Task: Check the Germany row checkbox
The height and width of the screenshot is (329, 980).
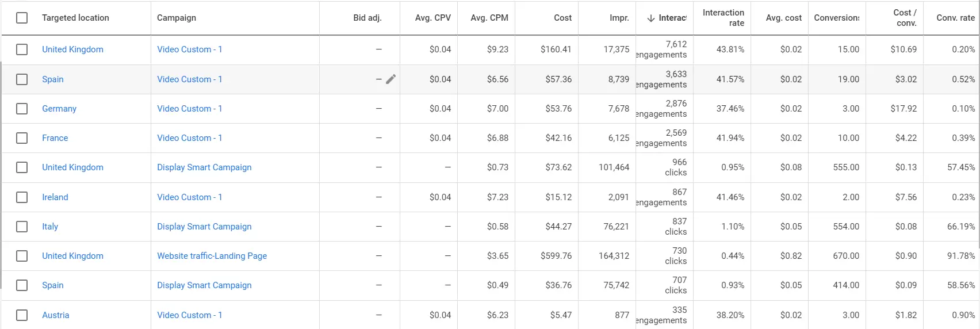Action: point(22,109)
